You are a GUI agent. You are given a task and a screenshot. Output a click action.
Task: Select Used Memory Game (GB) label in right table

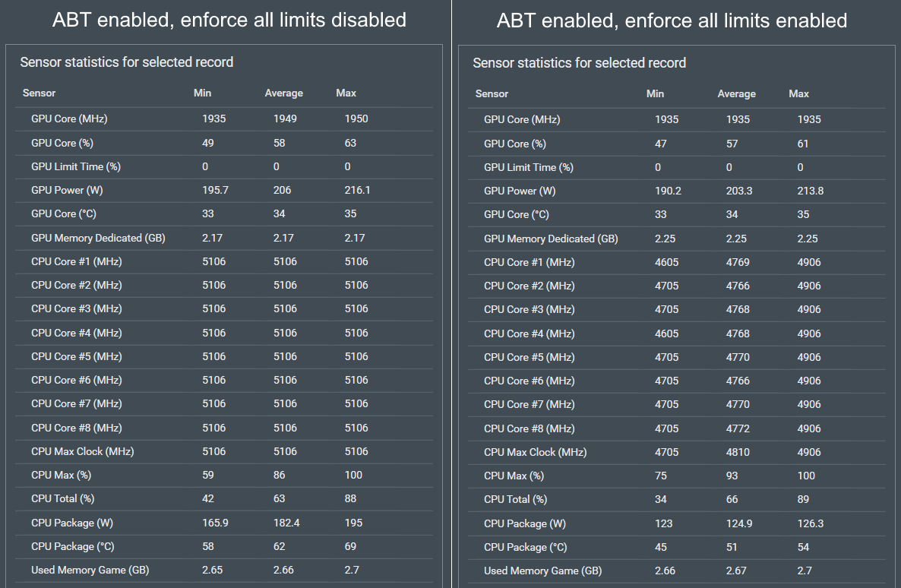(x=543, y=571)
